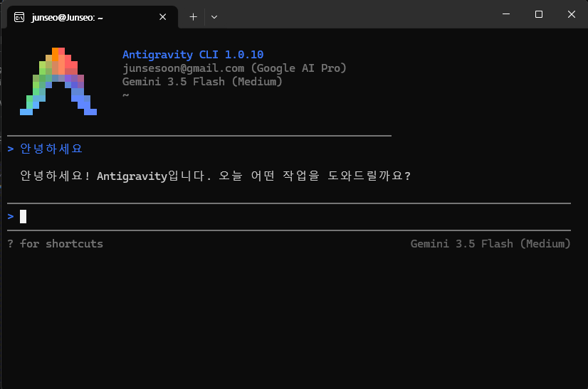Click the Antigravity CLI 1.0.10 title
The width and height of the screenshot is (588, 389).
(193, 55)
